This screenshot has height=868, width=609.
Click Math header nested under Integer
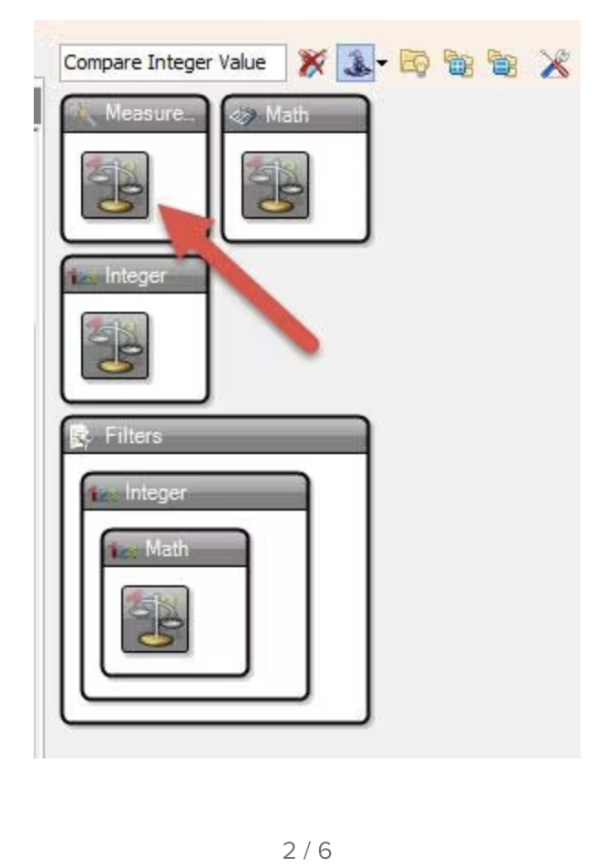coord(175,549)
